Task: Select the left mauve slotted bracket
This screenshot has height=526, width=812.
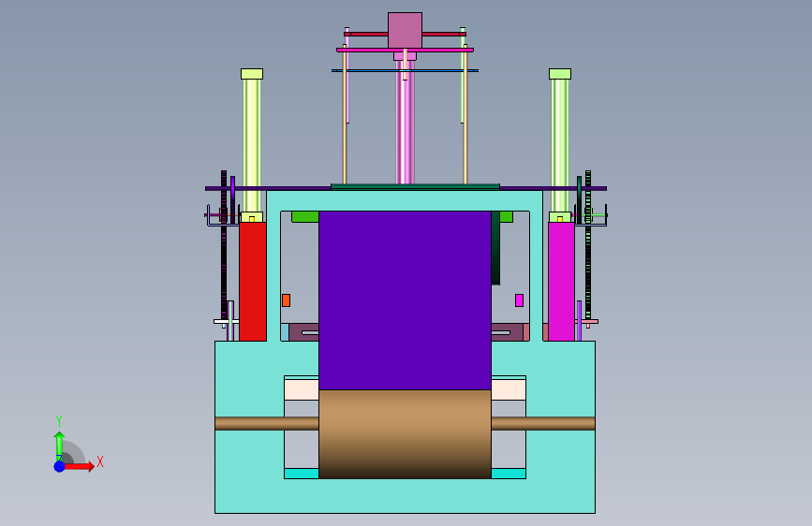Action: pos(304,332)
